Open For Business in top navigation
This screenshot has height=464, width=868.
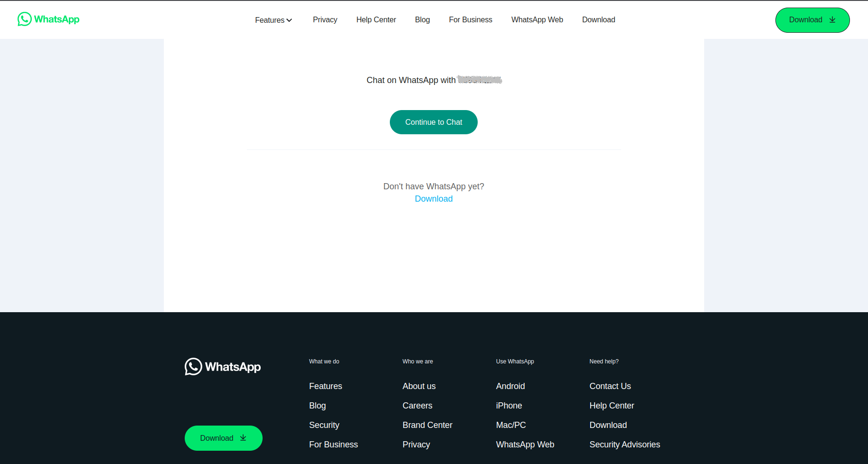(471, 20)
